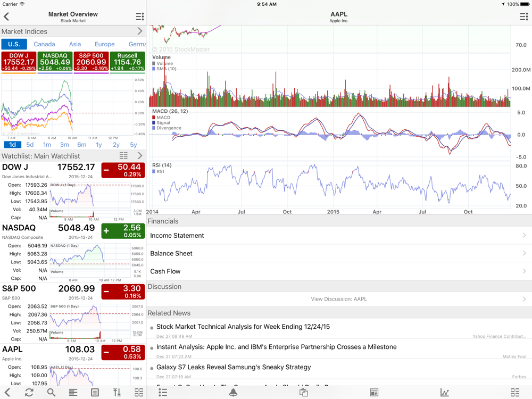Select the 5y chart range
532x399 pixels.
[x=134, y=145]
